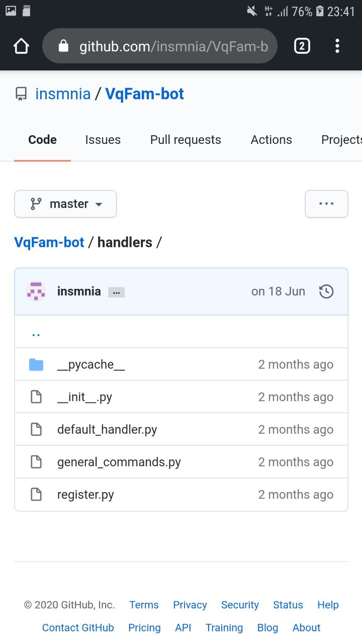Viewport: 362px width, 644px height.
Task: Open the default_handler.py file
Action: [x=107, y=430]
